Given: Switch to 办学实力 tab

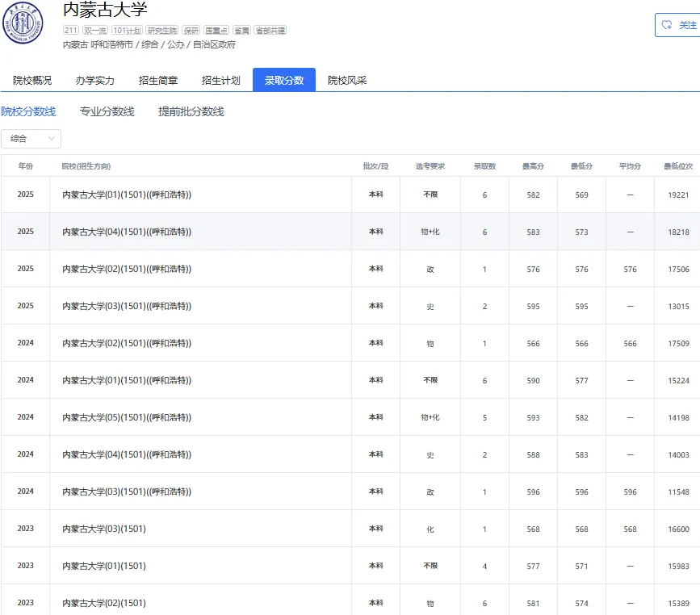Looking at the screenshot, I should pyautogui.click(x=95, y=81).
